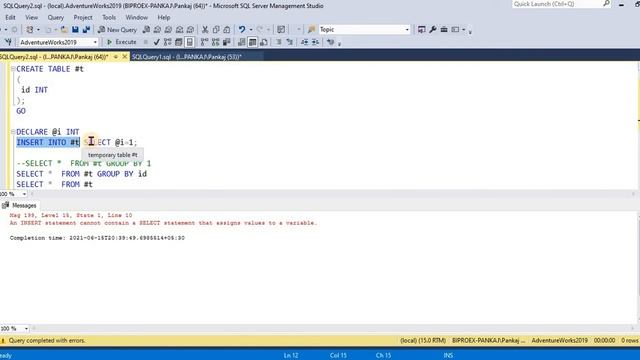640x360 pixels.
Task: Open the window layout dropdown arrow
Action: (464, 29)
